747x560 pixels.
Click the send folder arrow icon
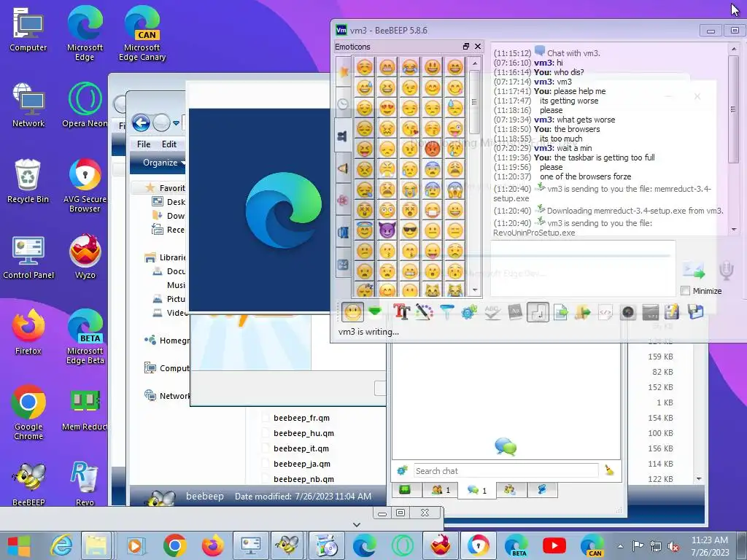[583, 312]
